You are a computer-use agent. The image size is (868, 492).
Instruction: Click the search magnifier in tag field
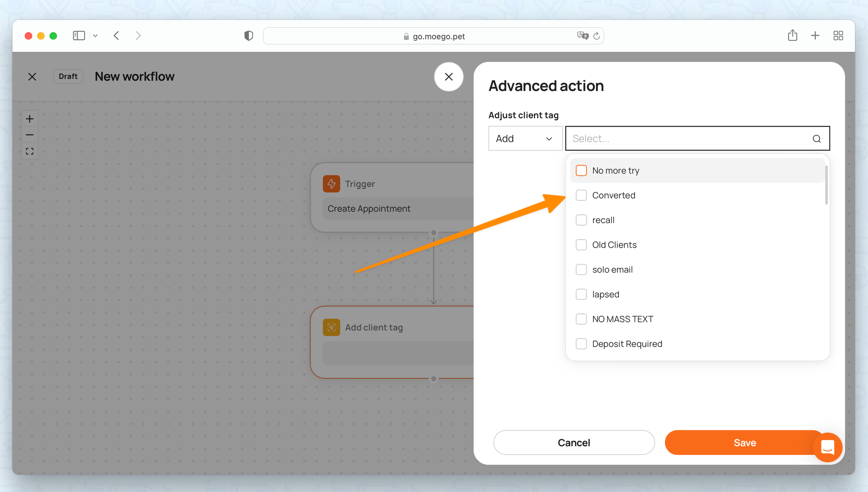pyautogui.click(x=816, y=139)
